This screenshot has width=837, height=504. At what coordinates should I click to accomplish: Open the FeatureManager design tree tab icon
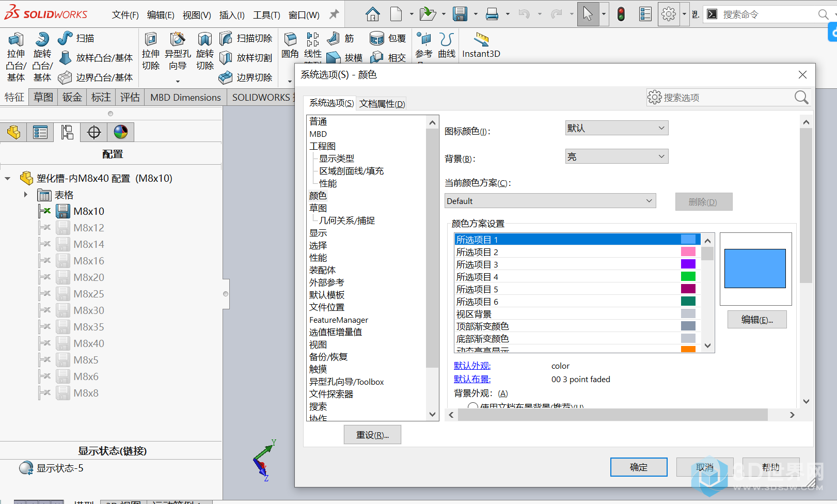pos(13,132)
